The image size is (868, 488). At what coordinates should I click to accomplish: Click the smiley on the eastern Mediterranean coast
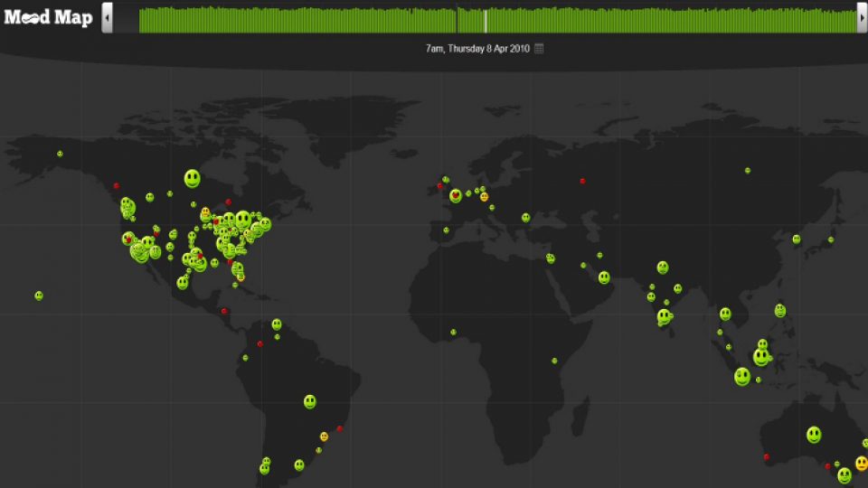click(551, 258)
